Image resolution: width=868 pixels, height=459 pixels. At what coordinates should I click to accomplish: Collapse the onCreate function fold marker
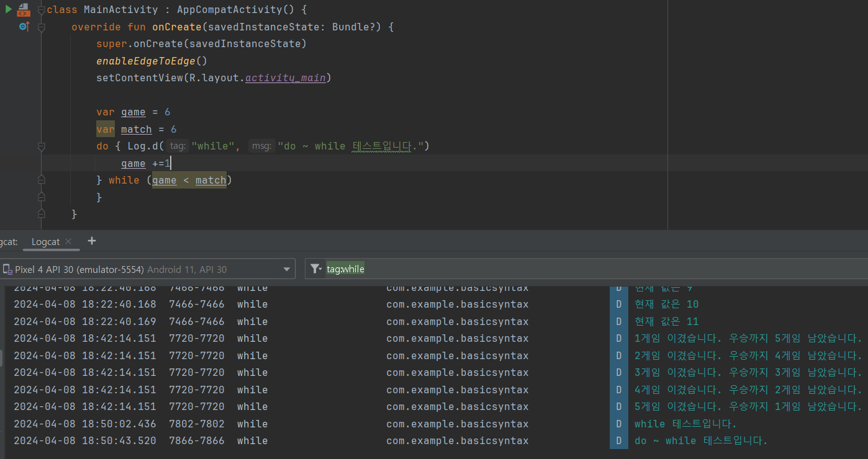pyautogui.click(x=42, y=27)
